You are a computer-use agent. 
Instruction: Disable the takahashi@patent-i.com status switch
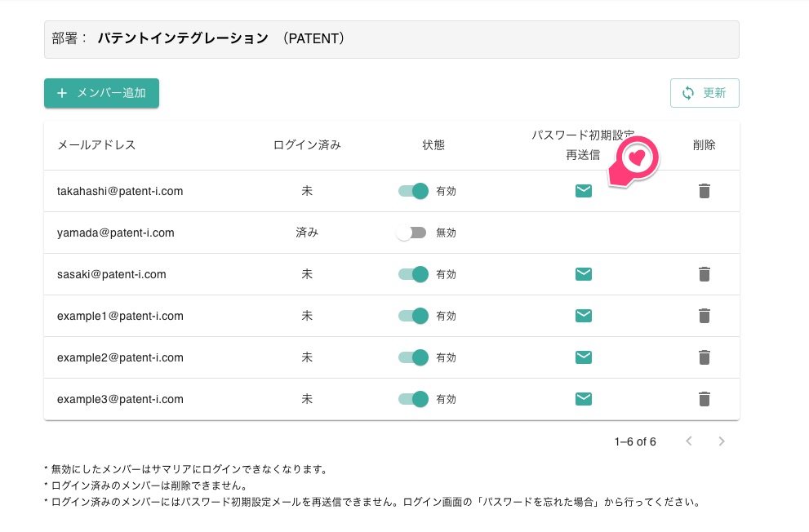413,191
